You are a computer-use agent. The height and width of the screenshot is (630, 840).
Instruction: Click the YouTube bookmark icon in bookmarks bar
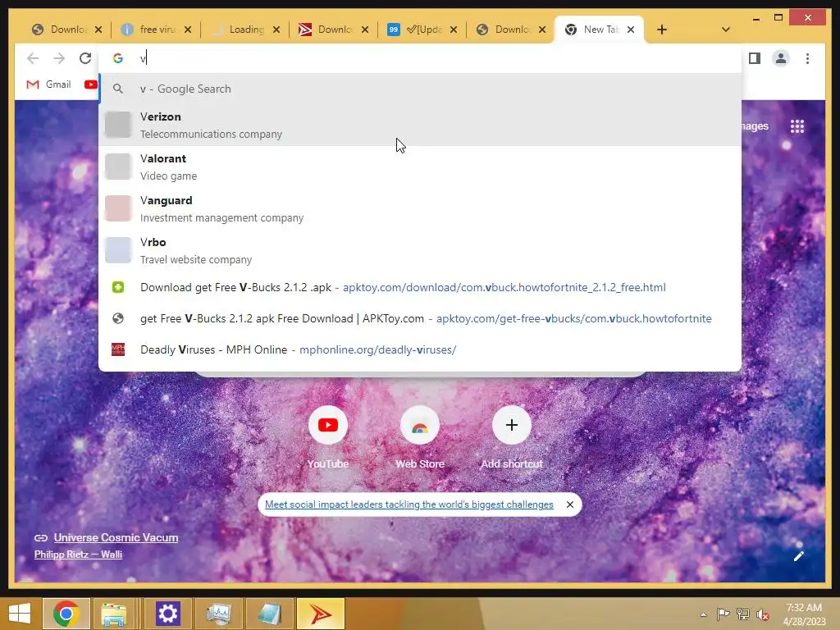[90, 84]
